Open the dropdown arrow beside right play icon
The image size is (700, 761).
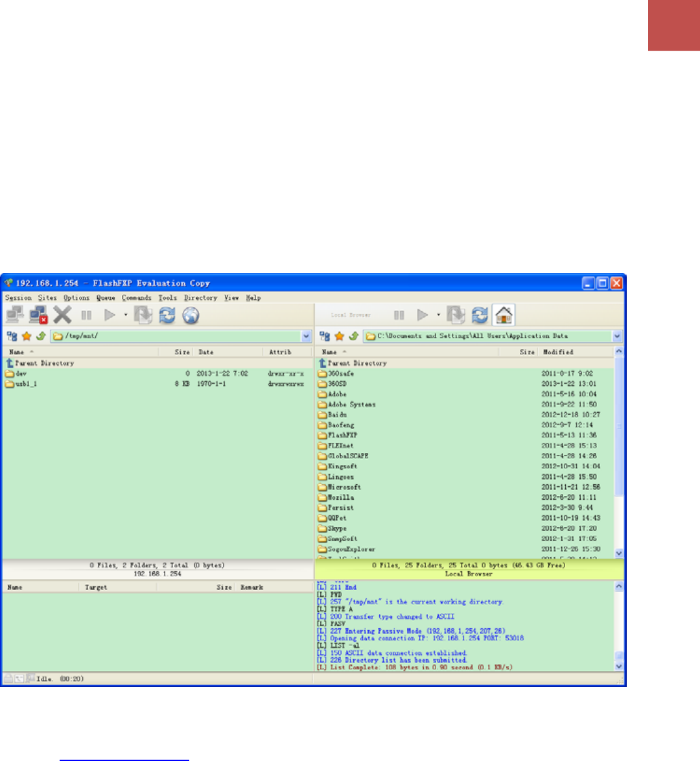[438, 315]
